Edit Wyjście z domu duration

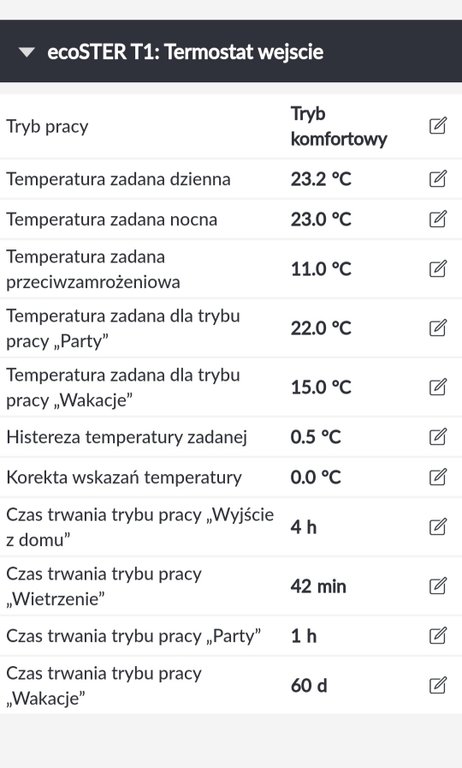pyautogui.click(x=438, y=527)
